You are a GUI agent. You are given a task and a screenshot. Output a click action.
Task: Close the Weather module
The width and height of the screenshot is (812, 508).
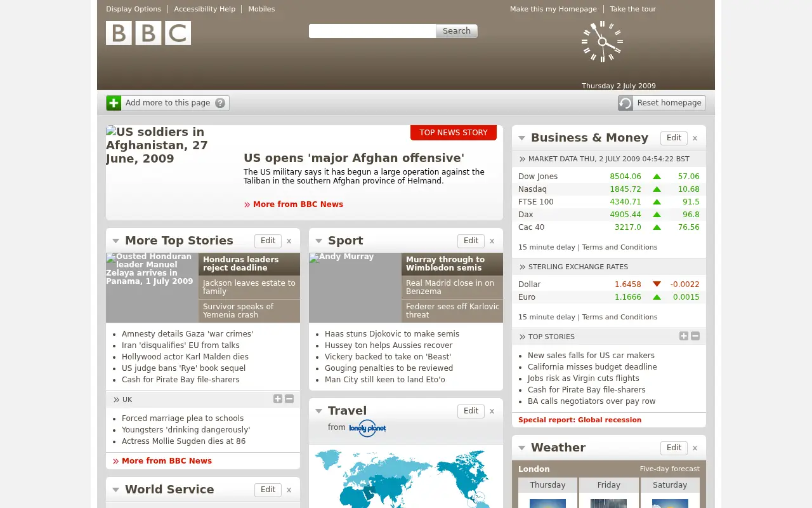click(x=695, y=448)
